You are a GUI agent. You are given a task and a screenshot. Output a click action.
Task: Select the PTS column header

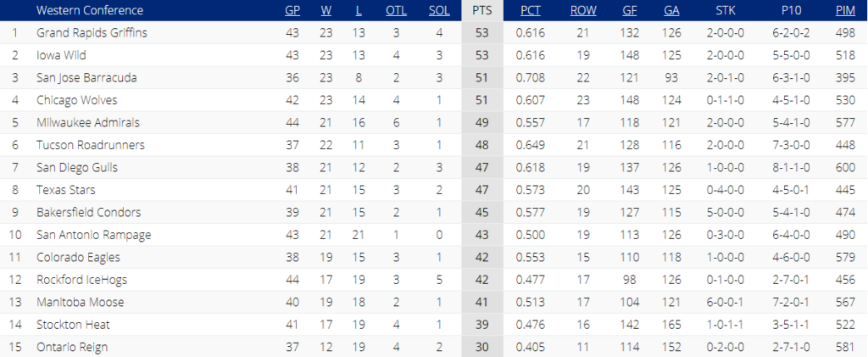point(482,10)
